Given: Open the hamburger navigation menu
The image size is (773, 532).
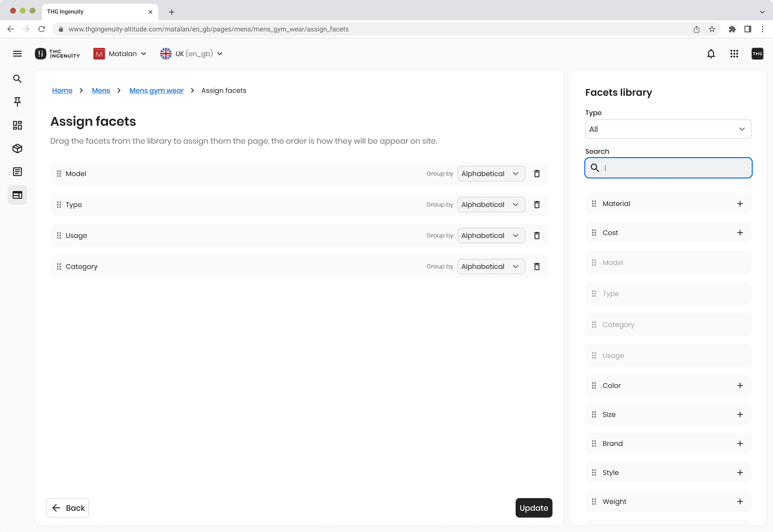Looking at the screenshot, I should click(17, 54).
